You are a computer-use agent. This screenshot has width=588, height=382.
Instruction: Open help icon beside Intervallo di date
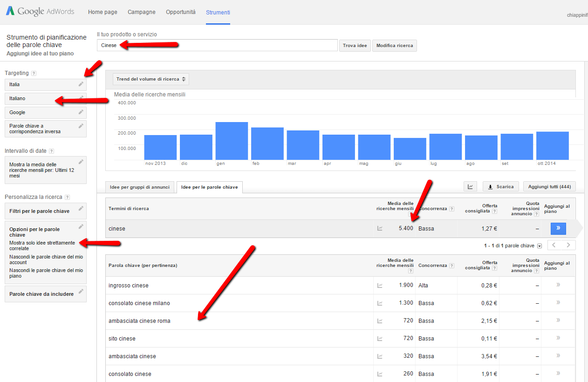click(51, 151)
